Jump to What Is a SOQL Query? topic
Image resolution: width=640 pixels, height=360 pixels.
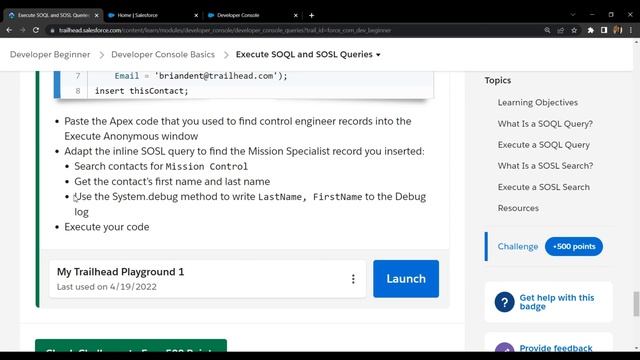(545, 124)
